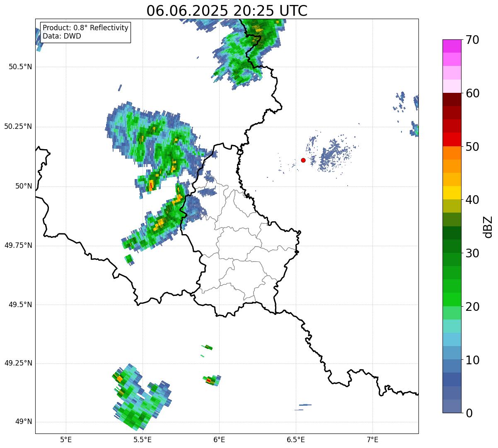Click the colorbar value 40
Screen dimensions: 498x448
pos(473,200)
